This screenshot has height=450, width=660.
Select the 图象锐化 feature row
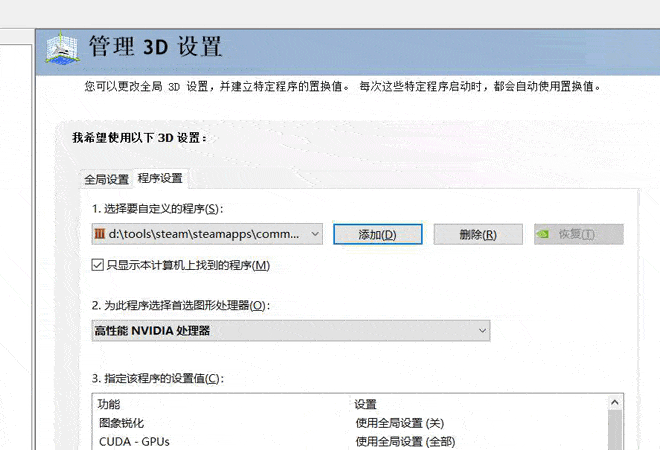pos(122,423)
